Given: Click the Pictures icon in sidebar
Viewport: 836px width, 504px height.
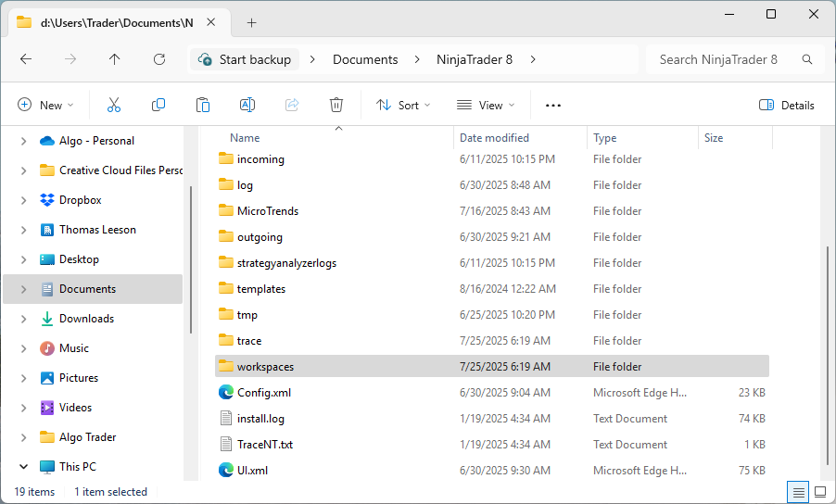Looking at the screenshot, I should (x=47, y=378).
